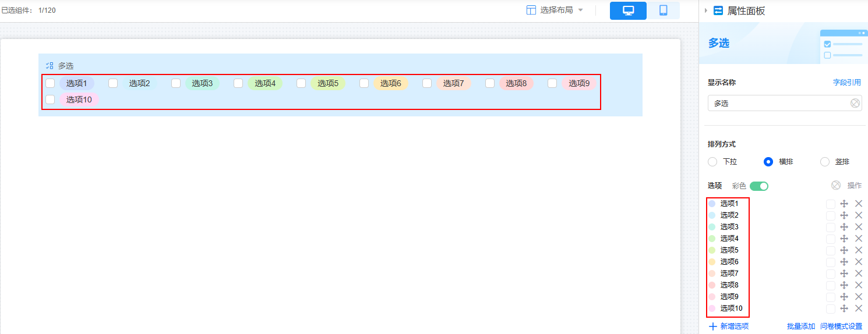
Task: Click the move handle for 选项7
Action: [844, 273]
